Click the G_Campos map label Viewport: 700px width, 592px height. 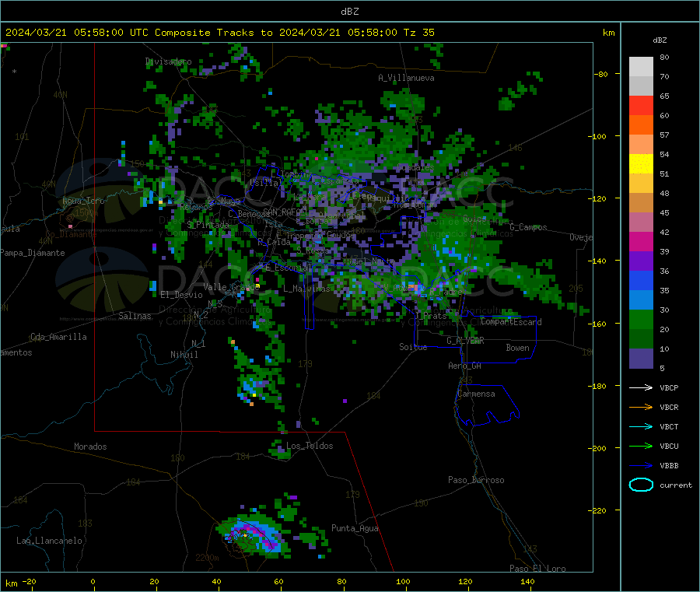529,227
